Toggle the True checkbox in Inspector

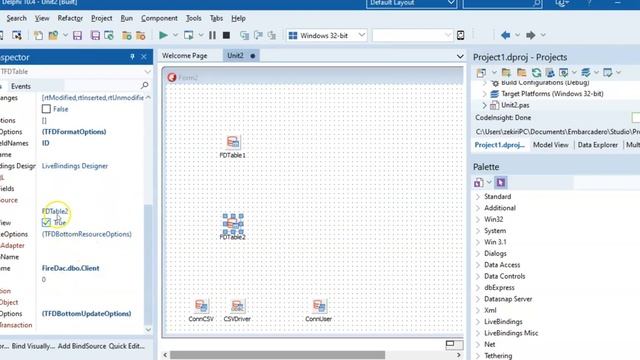pyautogui.click(x=46, y=222)
